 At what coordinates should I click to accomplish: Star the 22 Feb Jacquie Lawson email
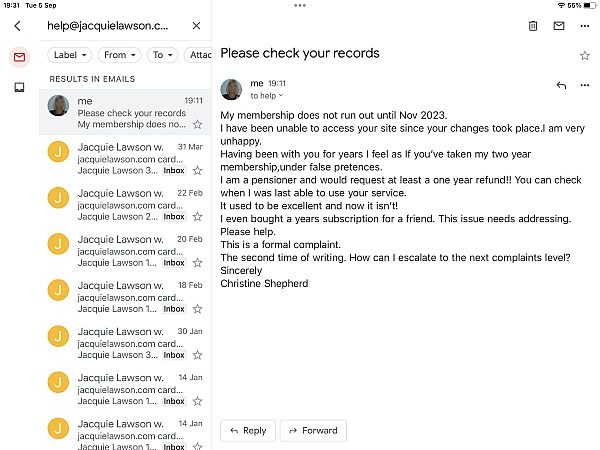(x=197, y=217)
